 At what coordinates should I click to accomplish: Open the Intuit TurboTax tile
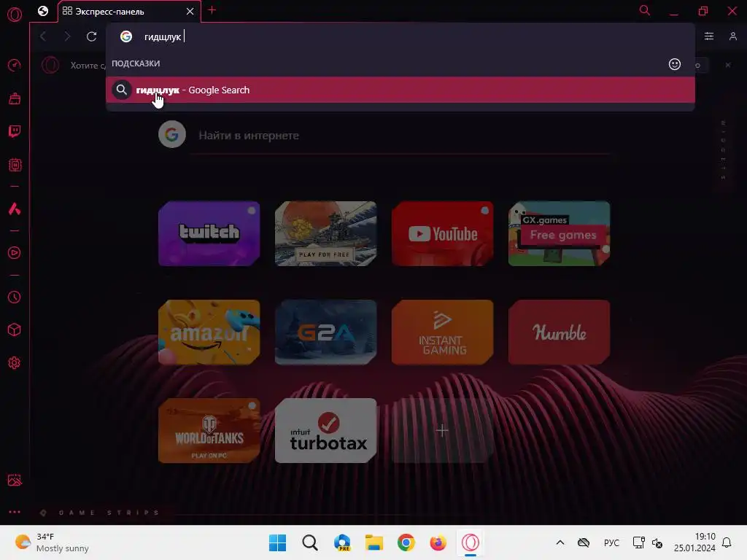click(x=326, y=430)
